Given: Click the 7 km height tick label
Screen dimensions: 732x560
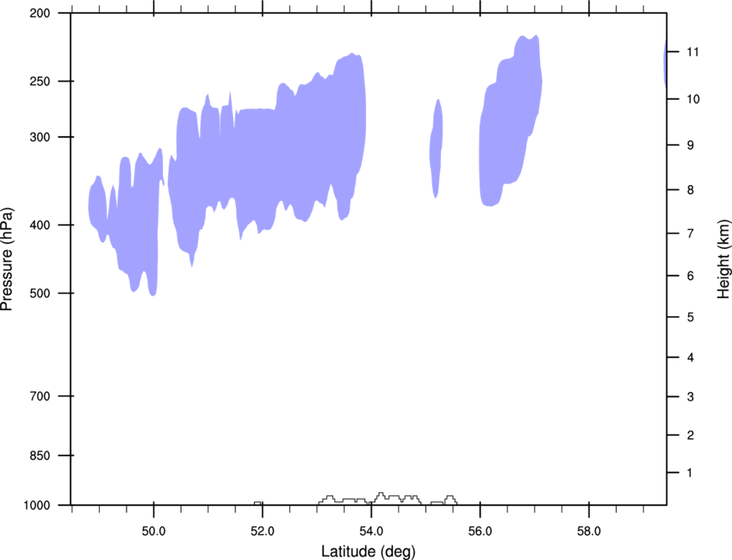Looking at the screenshot, I should click(x=691, y=233).
